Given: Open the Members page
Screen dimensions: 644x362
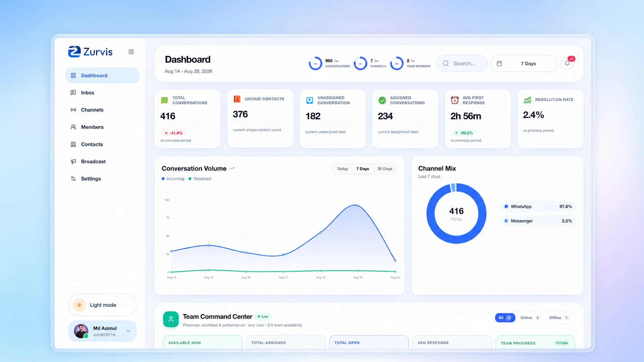Looking at the screenshot, I should 102,127.
